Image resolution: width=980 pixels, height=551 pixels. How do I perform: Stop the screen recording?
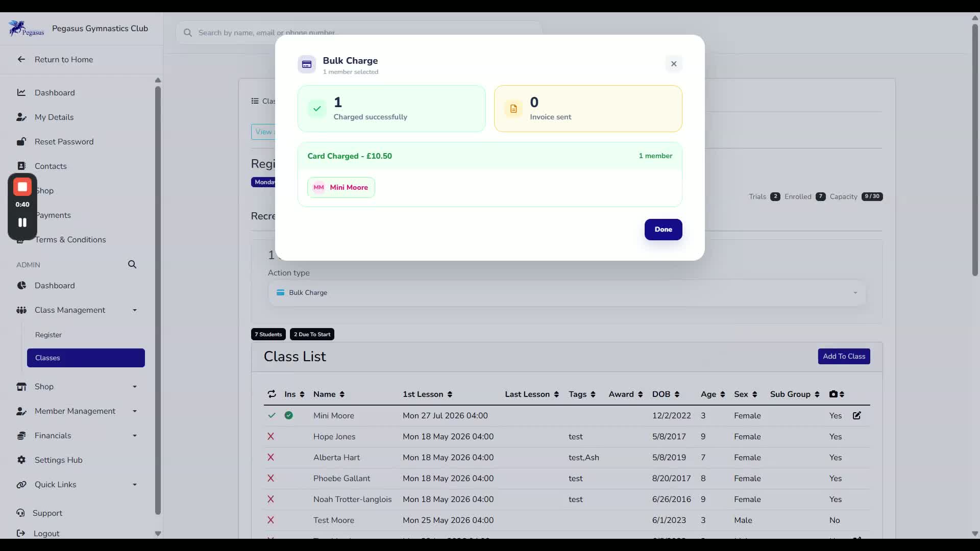(x=22, y=187)
